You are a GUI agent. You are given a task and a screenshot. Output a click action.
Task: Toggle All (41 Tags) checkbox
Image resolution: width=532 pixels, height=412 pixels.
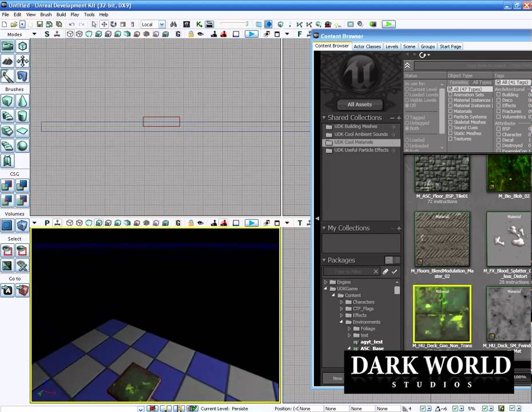coord(498,82)
